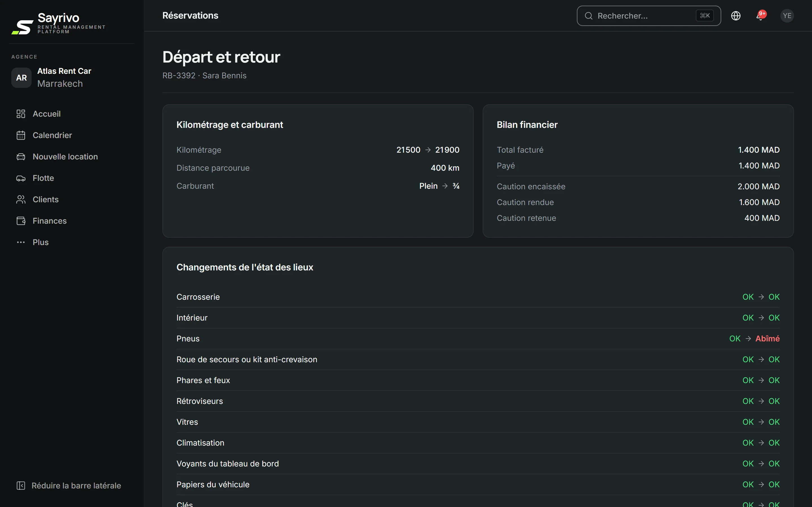Image resolution: width=812 pixels, height=507 pixels.
Task: Select the Pneus Abîmé status row
Action: click(478, 339)
